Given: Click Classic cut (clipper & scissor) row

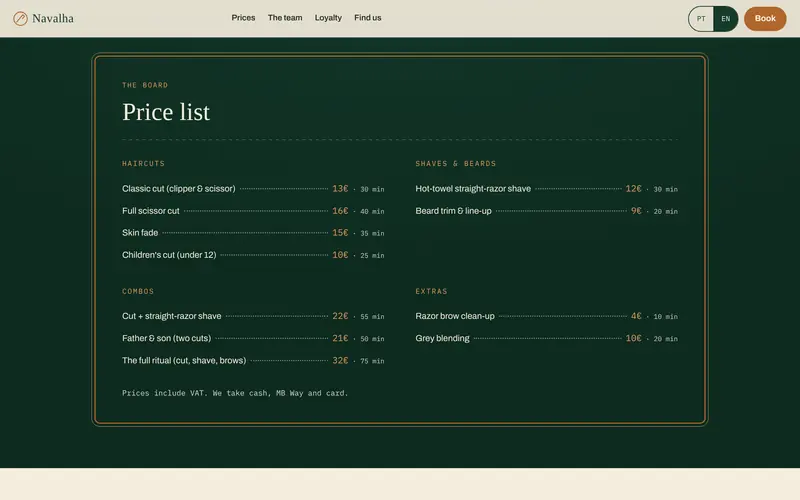Looking at the screenshot, I should tap(253, 189).
